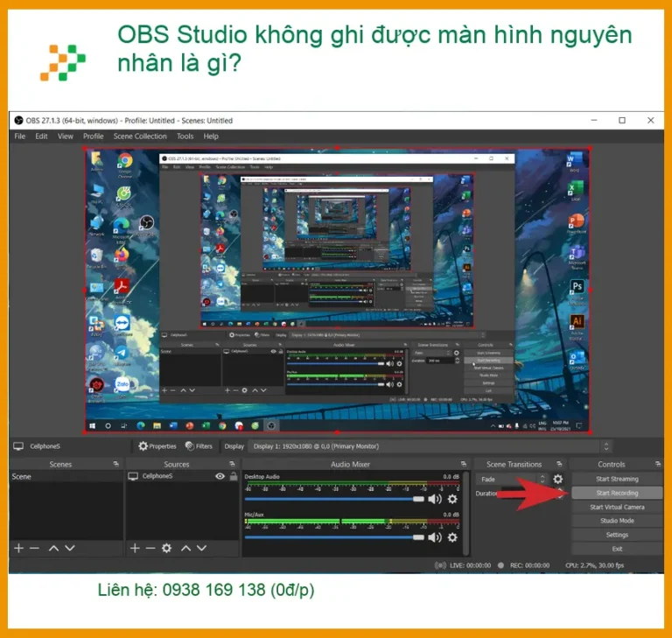Move scene up with arrow icon
The height and width of the screenshot is (638, 672).
(53, 548)
